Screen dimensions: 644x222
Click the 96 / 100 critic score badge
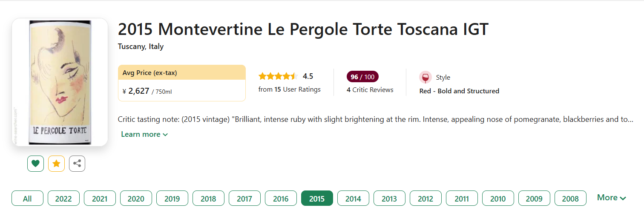tap(362, 77)
